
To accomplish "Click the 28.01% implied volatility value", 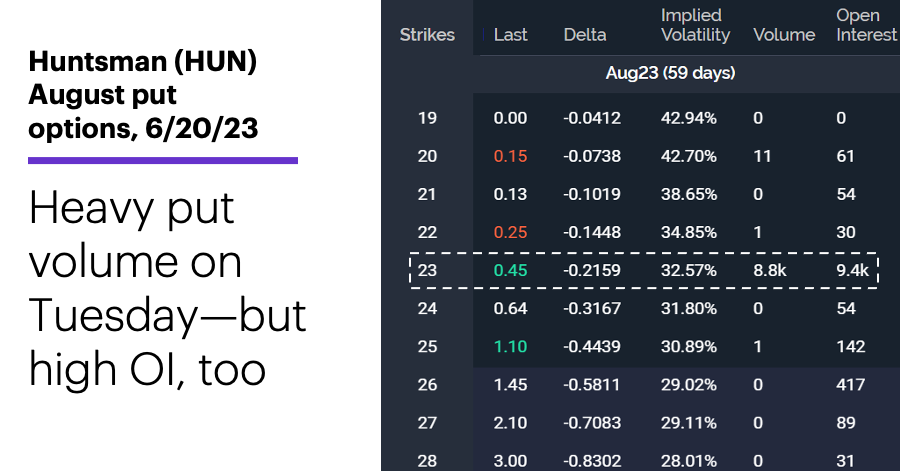I will [689, 461].
